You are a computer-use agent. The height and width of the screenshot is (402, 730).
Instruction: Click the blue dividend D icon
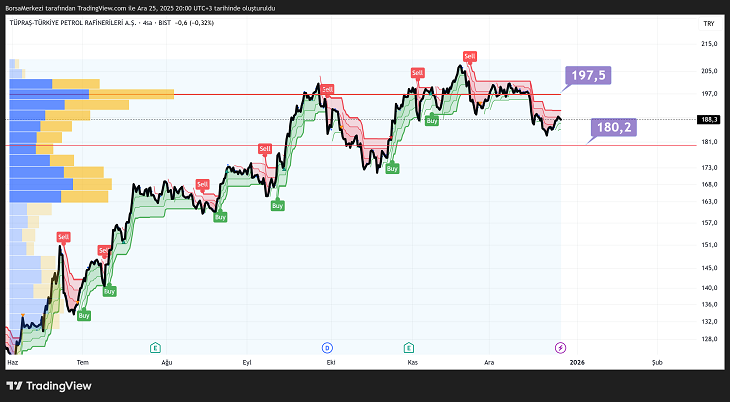[327, 347]
